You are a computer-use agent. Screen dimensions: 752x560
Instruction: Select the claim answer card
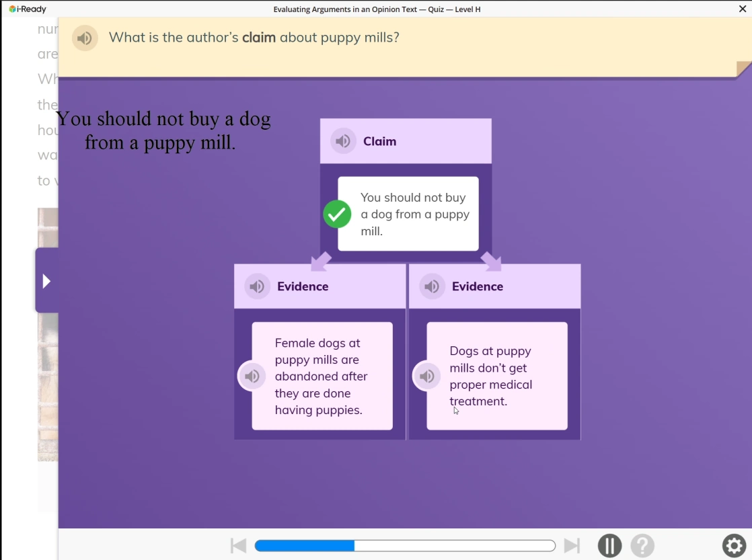(x=414, y=214)
